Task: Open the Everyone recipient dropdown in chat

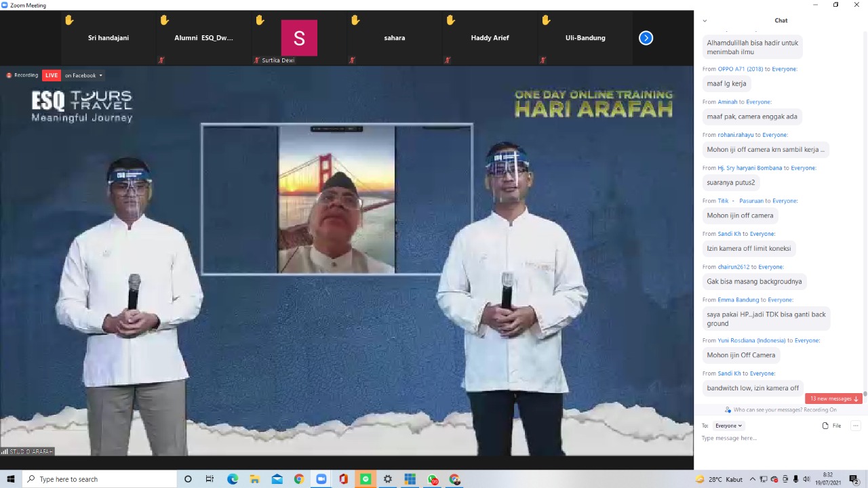Action: point(729,426)
